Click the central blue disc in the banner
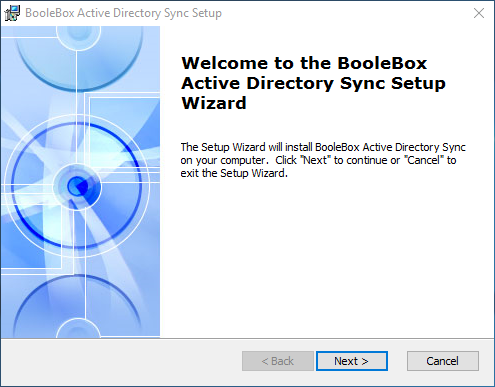 (x=77, y=186)
